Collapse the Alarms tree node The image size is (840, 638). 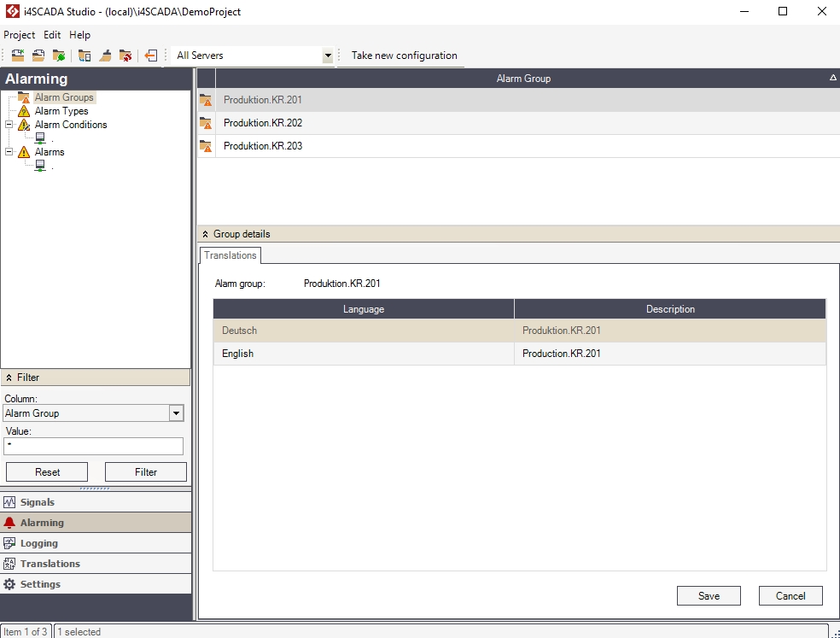(9, 152)
